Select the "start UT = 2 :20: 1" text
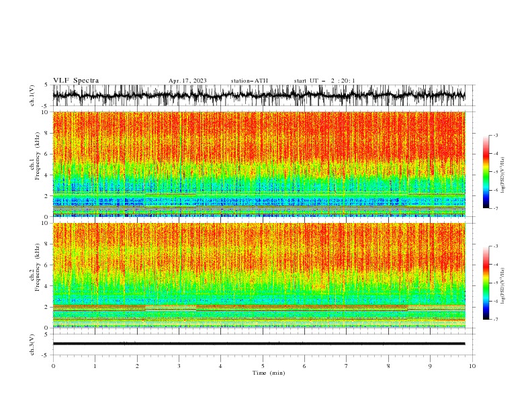 click(x=324, y=81)
